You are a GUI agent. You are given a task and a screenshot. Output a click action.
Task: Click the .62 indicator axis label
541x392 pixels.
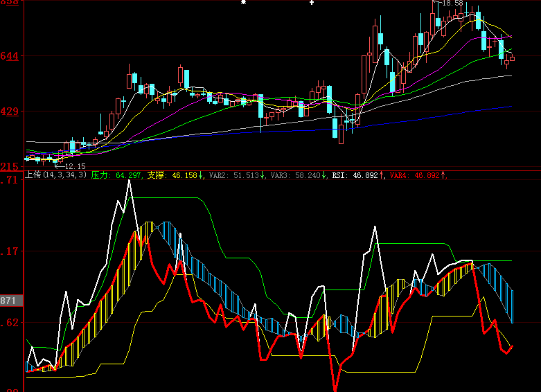9,323
